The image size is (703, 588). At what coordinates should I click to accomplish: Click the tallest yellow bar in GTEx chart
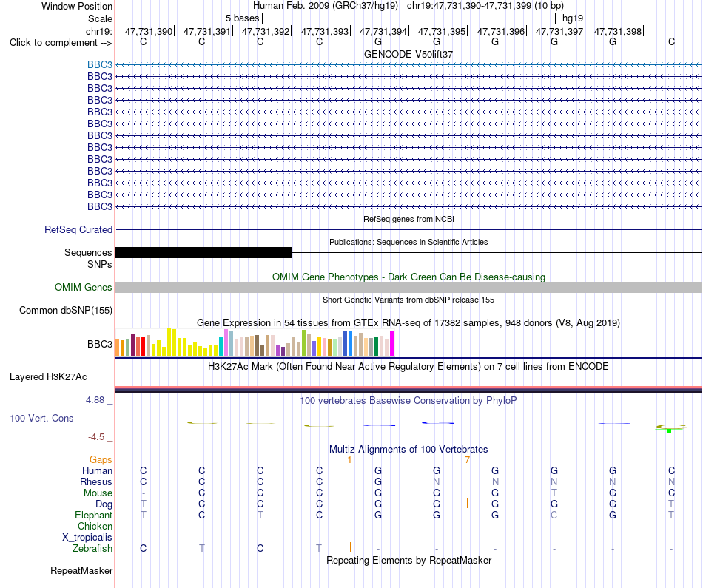[169, 343]
